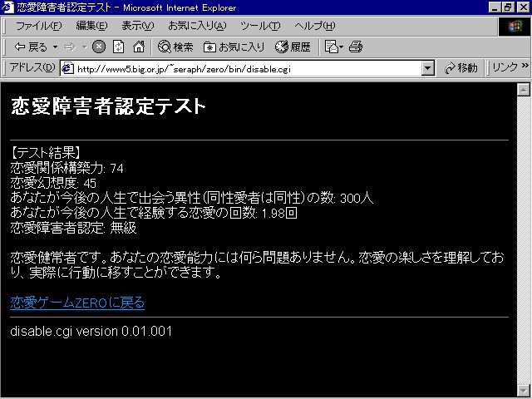Expand the address bar dropdown

point(428,68)
